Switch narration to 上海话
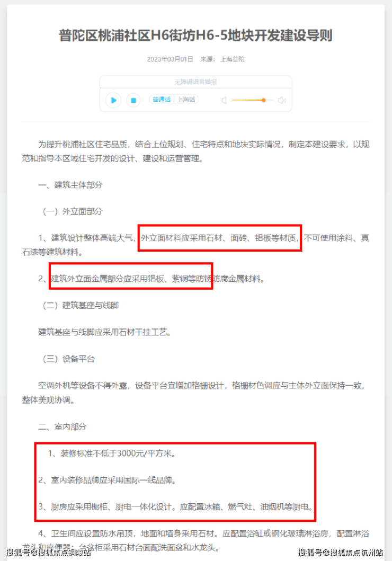The height and width of the screenshot is (561, 392). [x=186, y=100]
